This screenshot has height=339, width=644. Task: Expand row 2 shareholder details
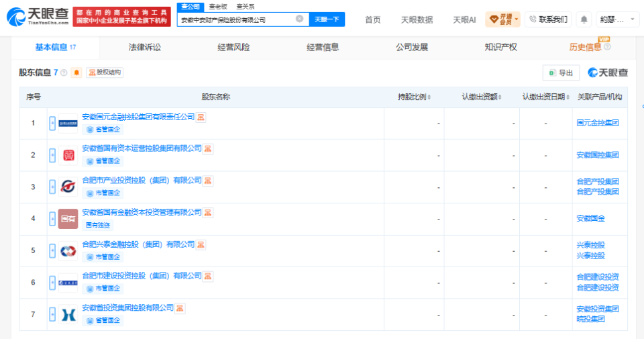(52, 155)
